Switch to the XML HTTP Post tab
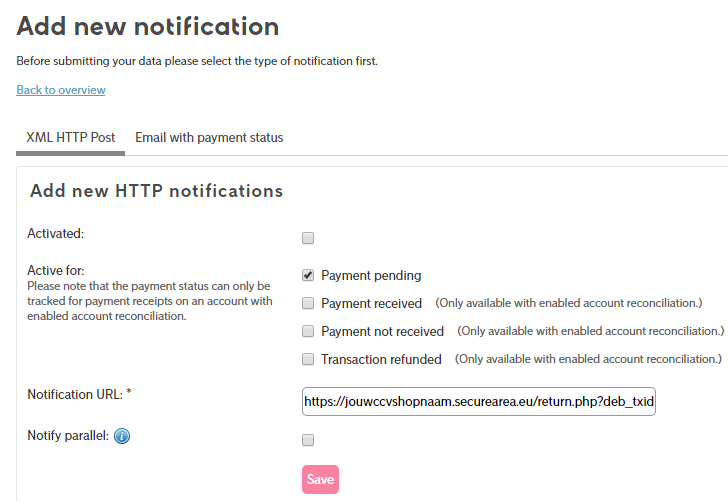 pos(70,138)
